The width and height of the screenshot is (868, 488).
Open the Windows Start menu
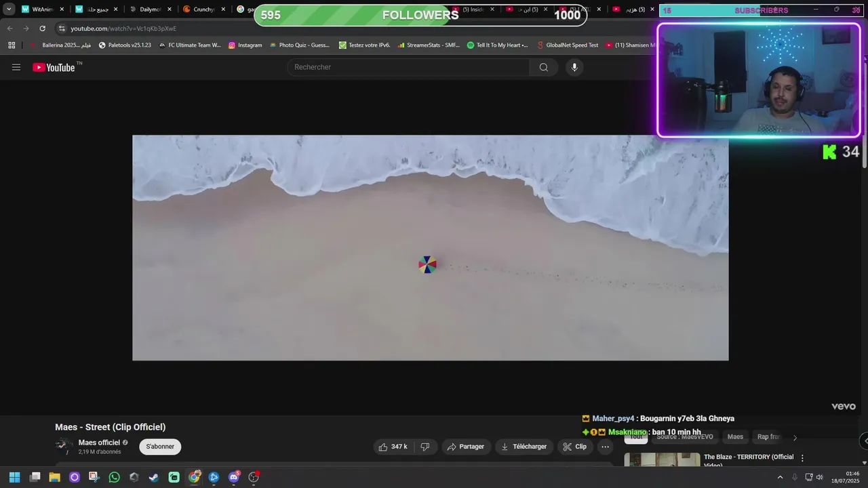[x=14, y=477]
